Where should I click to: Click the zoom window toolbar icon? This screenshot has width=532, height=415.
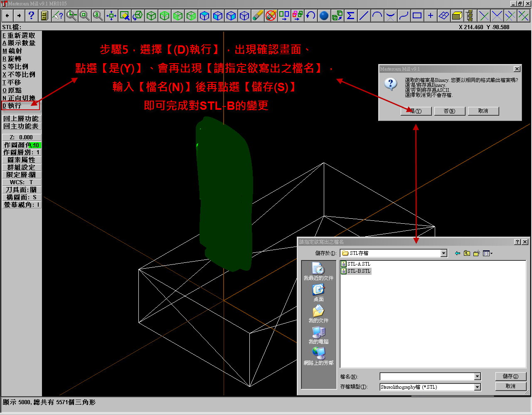(x=84, y=15)
